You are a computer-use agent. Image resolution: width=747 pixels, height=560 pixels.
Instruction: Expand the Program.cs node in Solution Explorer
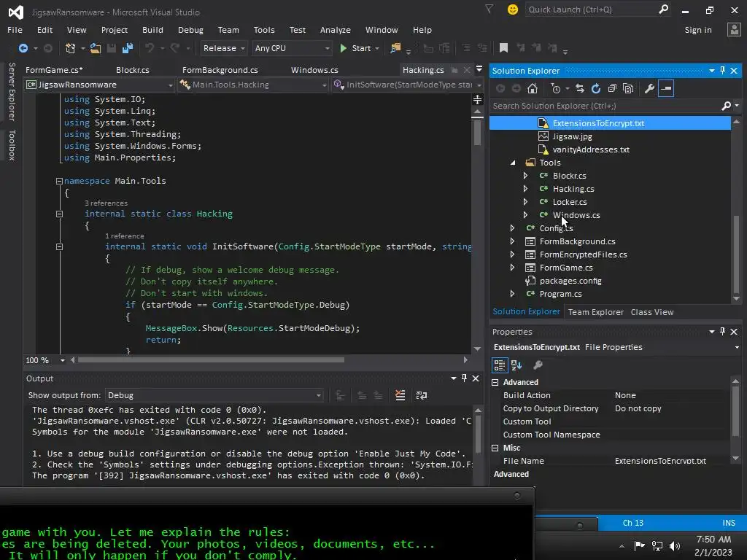(512, 294)
